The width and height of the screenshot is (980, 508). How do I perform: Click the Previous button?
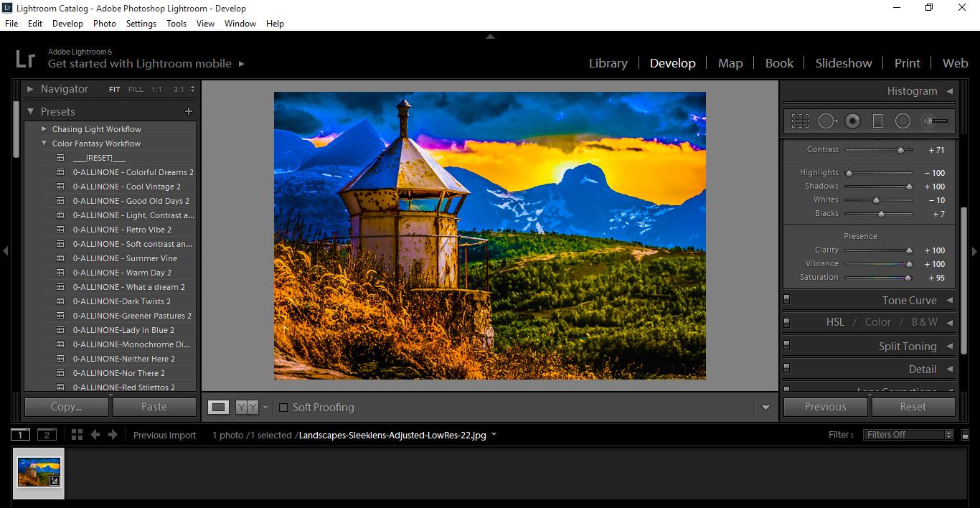coord(826,407)
